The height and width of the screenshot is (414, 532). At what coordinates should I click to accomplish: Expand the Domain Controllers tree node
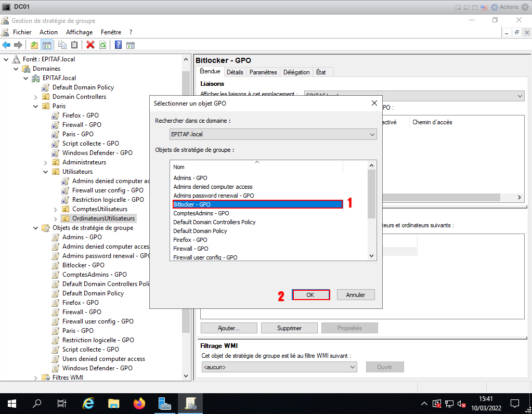[35, 97]
